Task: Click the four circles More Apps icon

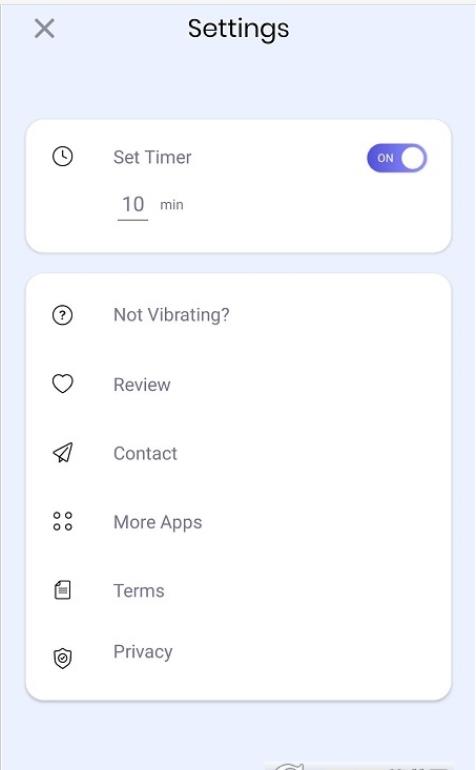Action: pyautogui.click(x=62, y=522)
